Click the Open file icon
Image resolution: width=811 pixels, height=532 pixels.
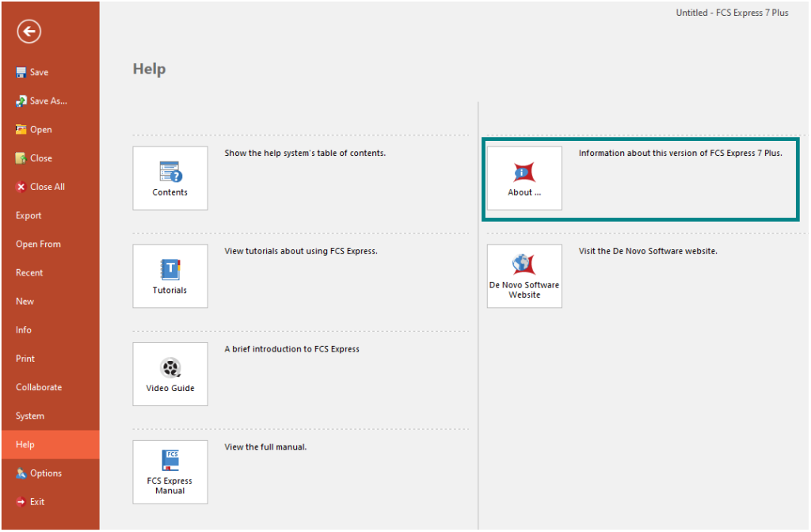pyautogui.click(x=35, y=129)
